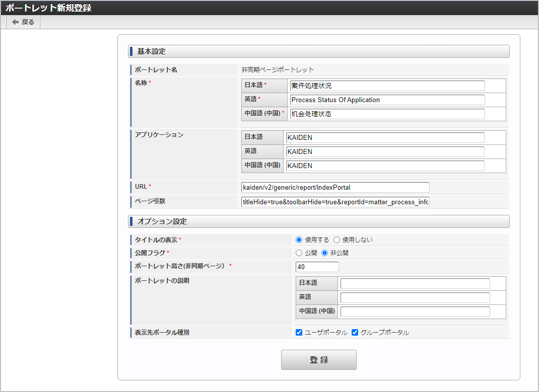Select the 非公開 radio option
539x392 pixels.
point(325,253)
